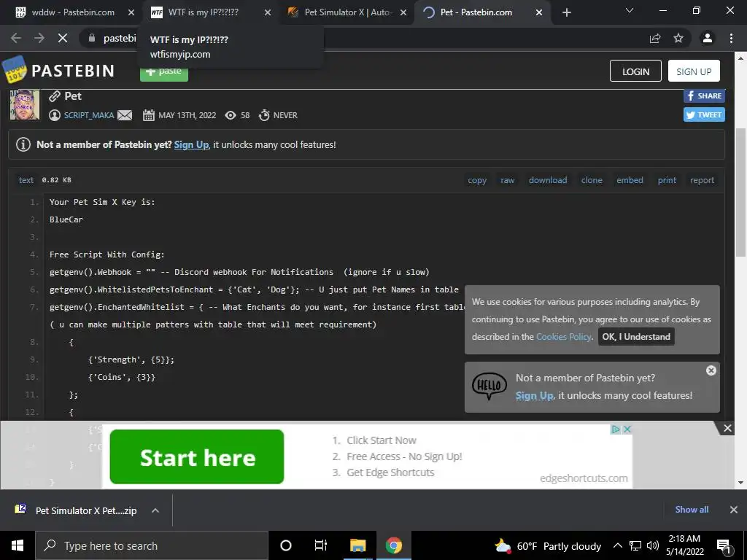Open Chrome's three-dot menu

(731, 38)
